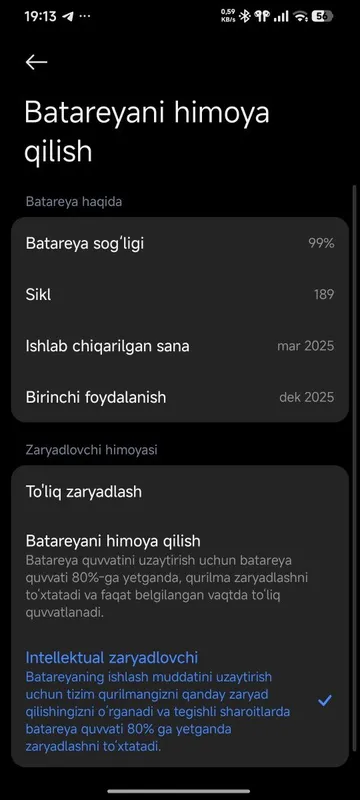
Task: Tap the Telegram notification icon in status bar
Action: [67, 16]
